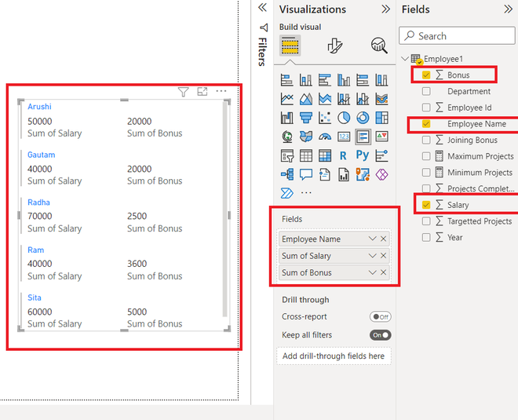Pick the Matrix visual
518x420 pixels.
325,155
